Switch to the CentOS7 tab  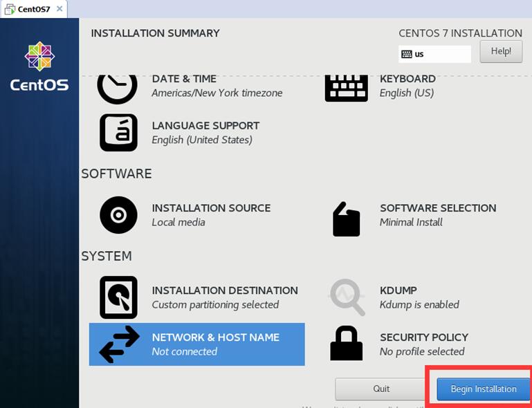34,9
